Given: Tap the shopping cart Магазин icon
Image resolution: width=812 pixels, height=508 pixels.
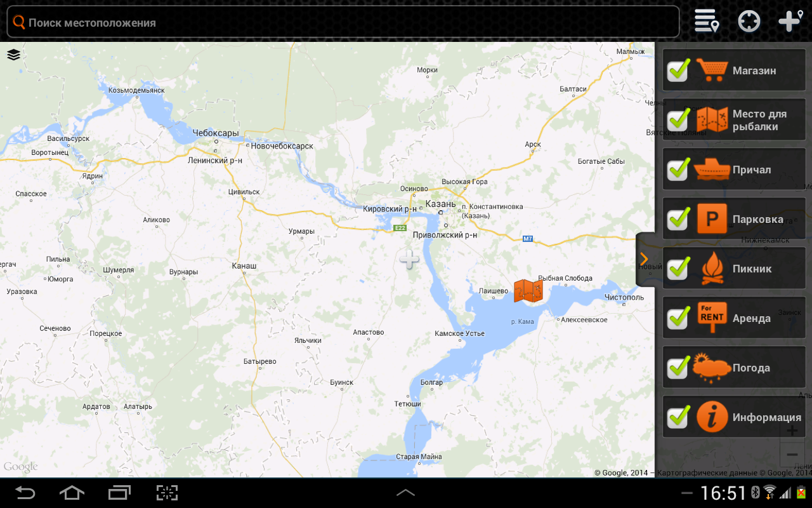Looking at the screenshot, I should tap(712, 70).
